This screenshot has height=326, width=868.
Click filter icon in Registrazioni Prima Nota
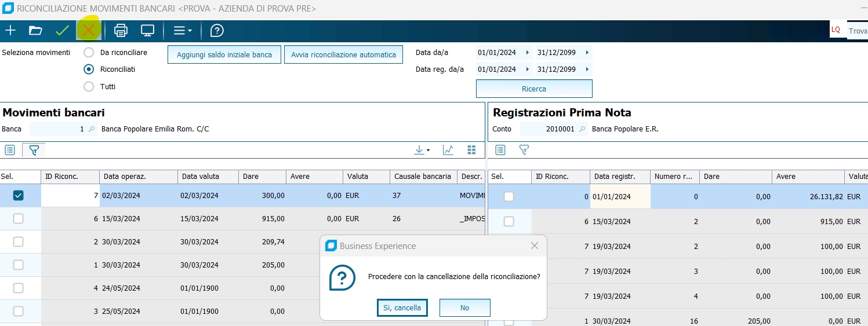(524, 150)
